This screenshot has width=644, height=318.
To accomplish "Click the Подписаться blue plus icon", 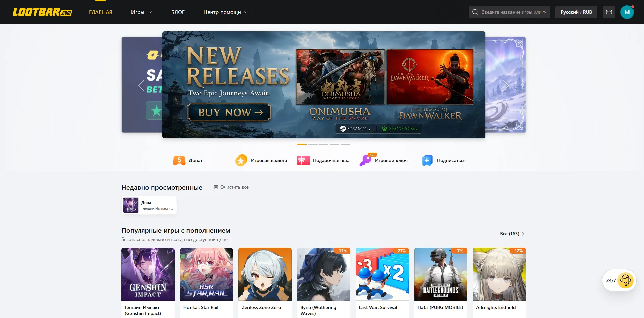I will [x=427, y=160].
